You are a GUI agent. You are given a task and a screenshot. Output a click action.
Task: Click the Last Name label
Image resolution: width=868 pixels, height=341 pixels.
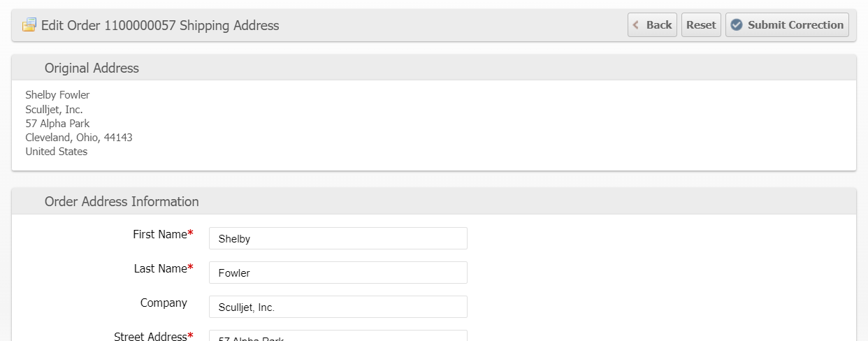click(x=161, y=268)
